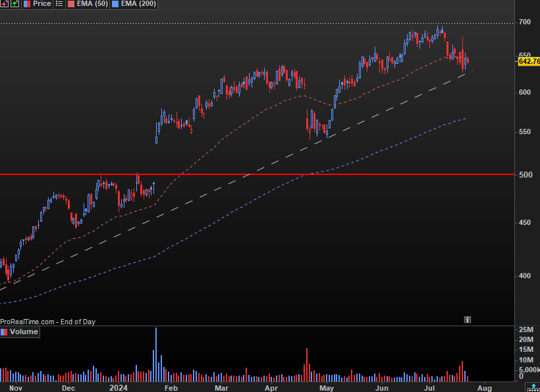Click the Nov label on the time axis
The width and height of the screenshot is (540, 392).
[x=16, y=388]
